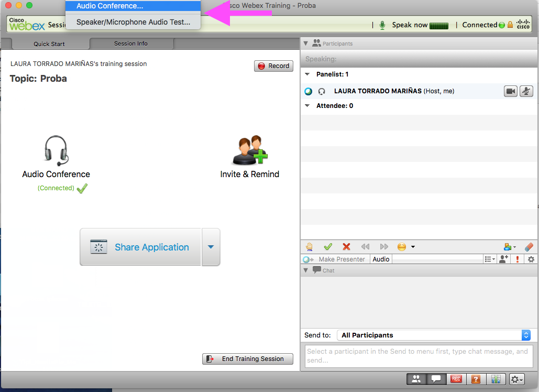Click the red X No feedback icon
This screenshot has width=539, height=392.
pos(346,247)
